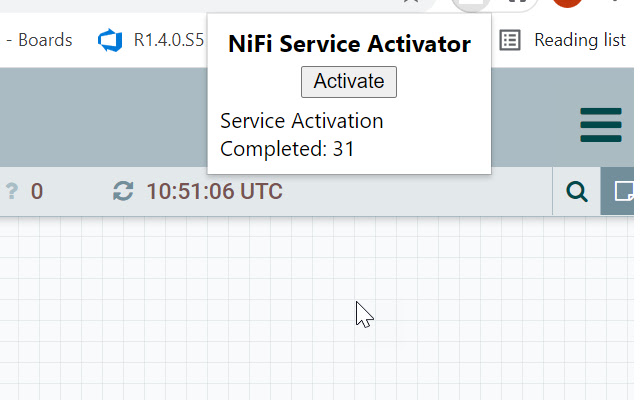Open the R1.4.0.S5 bookmark

[151, 40]
